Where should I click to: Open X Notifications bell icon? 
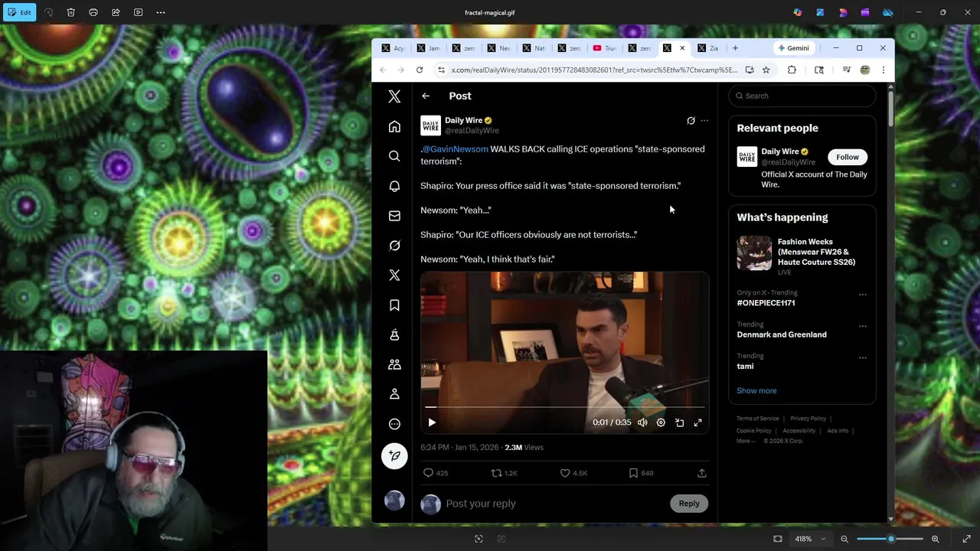point(394,186)
